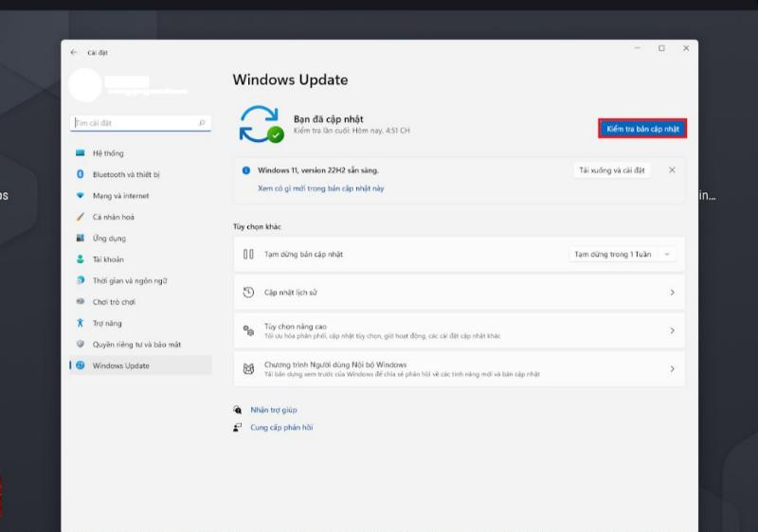The image size is (758, 532).
Task: Go to Thời gian và ngôn ngữ
Action: tap(140, 280)
